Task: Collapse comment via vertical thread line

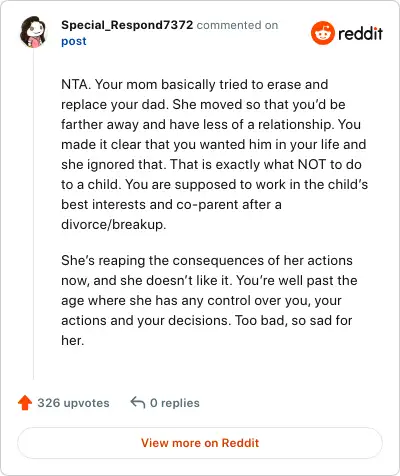Action: point(33,213)
